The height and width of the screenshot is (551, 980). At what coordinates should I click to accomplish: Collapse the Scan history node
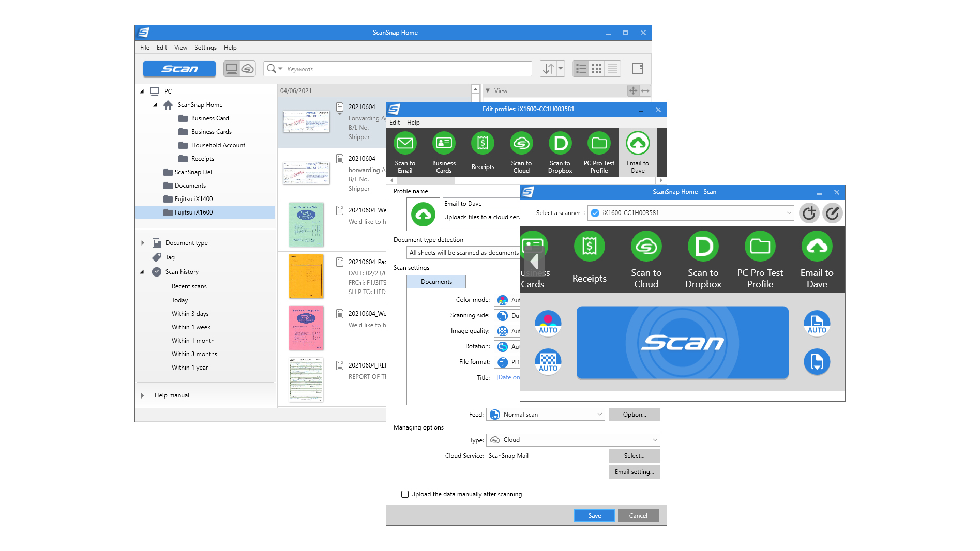coord(142,272)
